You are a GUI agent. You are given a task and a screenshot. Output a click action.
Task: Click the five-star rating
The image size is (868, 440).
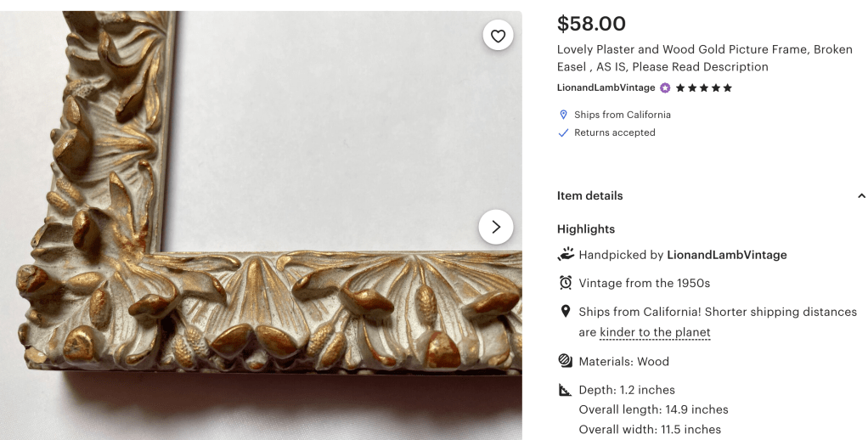[703, 87]
